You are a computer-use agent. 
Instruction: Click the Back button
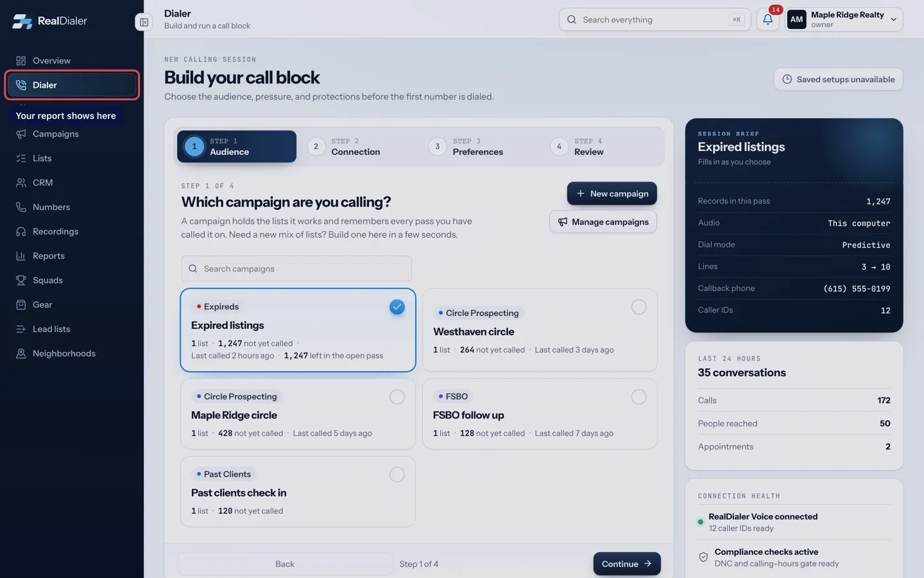point(285,564)
